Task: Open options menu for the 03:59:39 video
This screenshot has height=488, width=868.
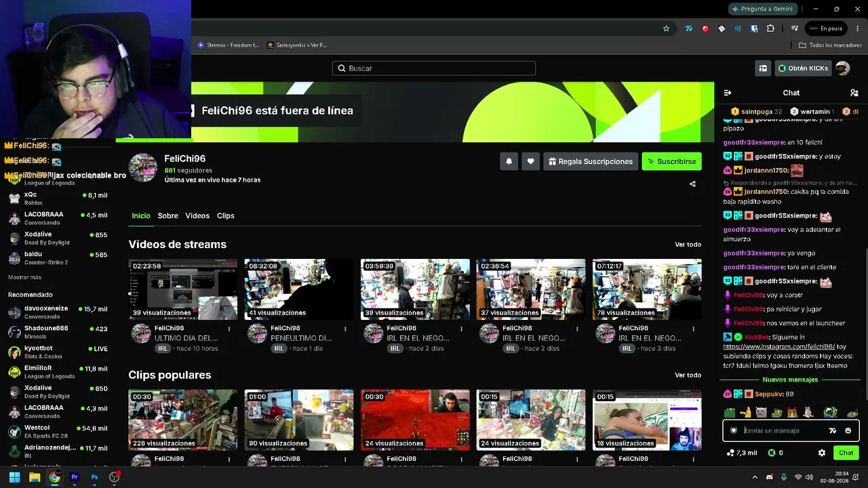Action: [461, 329]
